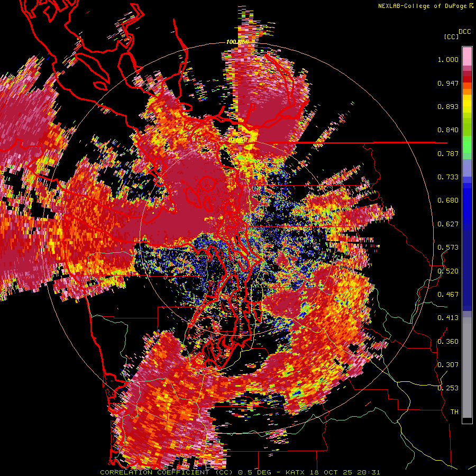476x476 pixels.
Task: Select the 0.627 legend value
Action: tap(448, 224)
